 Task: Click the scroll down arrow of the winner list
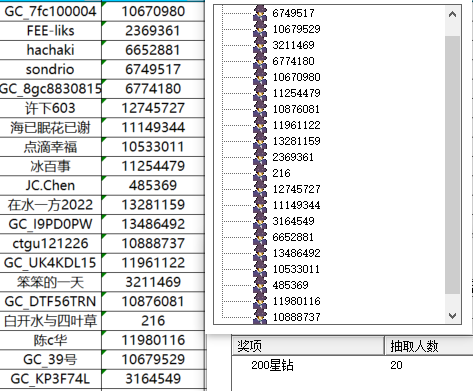(452, 315)
